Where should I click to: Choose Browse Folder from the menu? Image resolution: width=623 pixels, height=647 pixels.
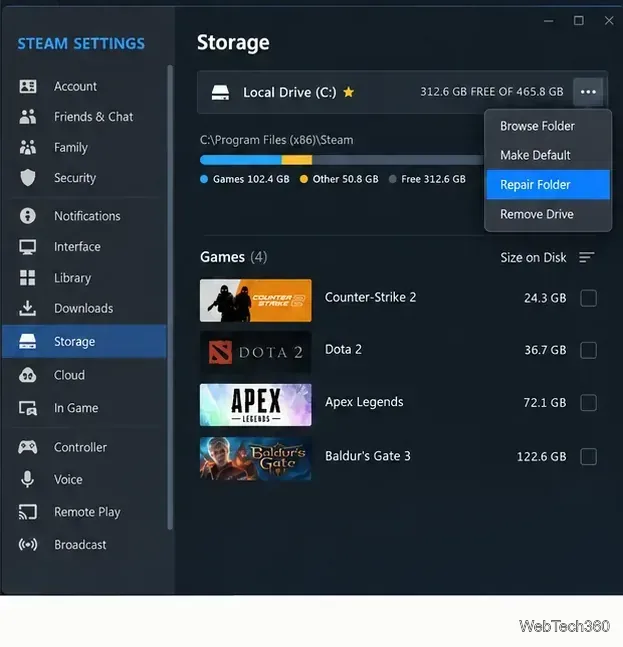(x=548, y=126)
